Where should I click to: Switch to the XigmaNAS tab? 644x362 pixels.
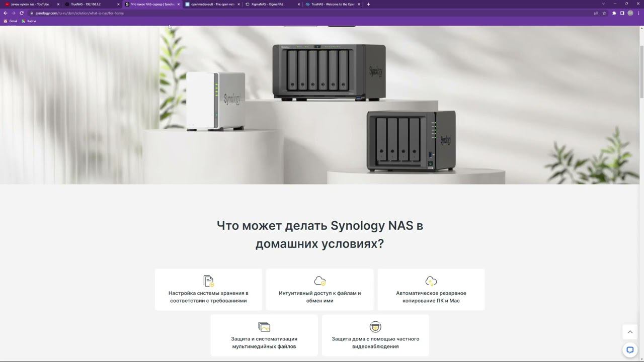(x=272, y=4)
